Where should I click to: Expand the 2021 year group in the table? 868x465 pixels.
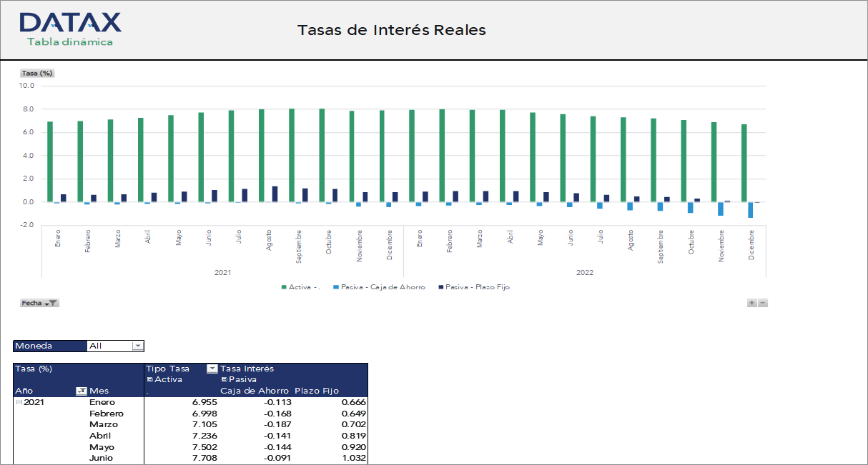18,401
